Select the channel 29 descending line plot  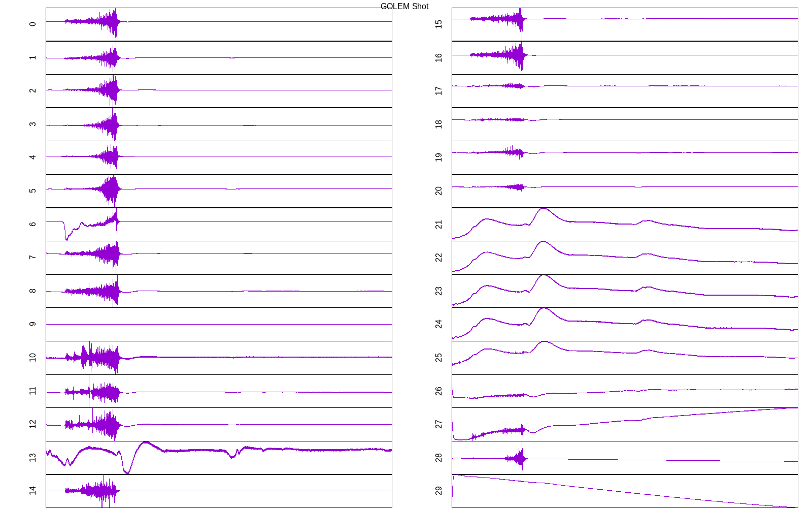(625, 491)
